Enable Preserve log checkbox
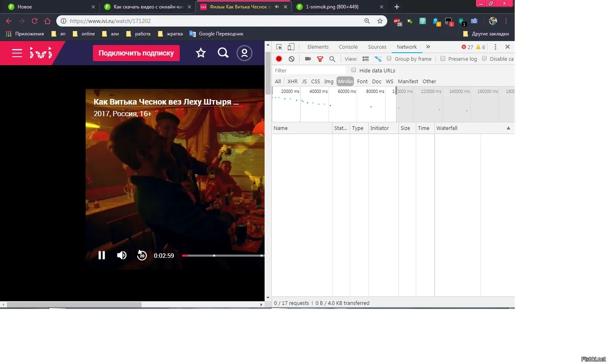The width and height of the screenshot is (608, 364). tap(443, 58)
